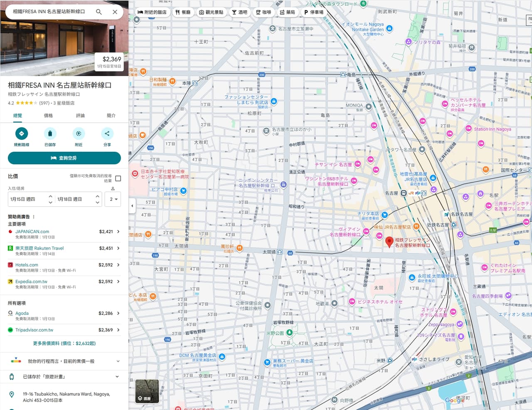Click 更多房價資料 link

pyautogui.click(x=64, y=343)
